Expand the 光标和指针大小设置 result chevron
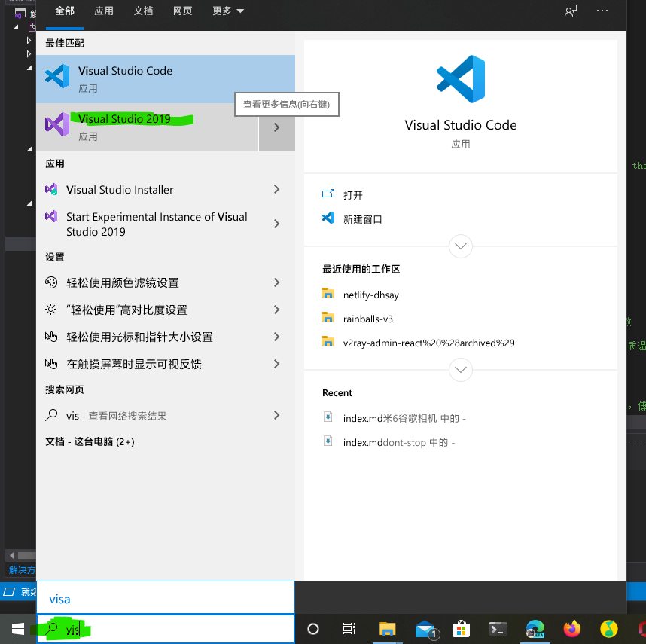 pyautogui.click(x=277, y=337)
